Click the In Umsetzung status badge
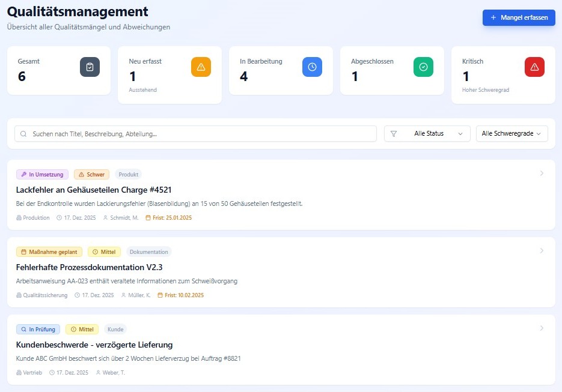The image size is (562, 392). pyautogui.click(x=42, y=175)
